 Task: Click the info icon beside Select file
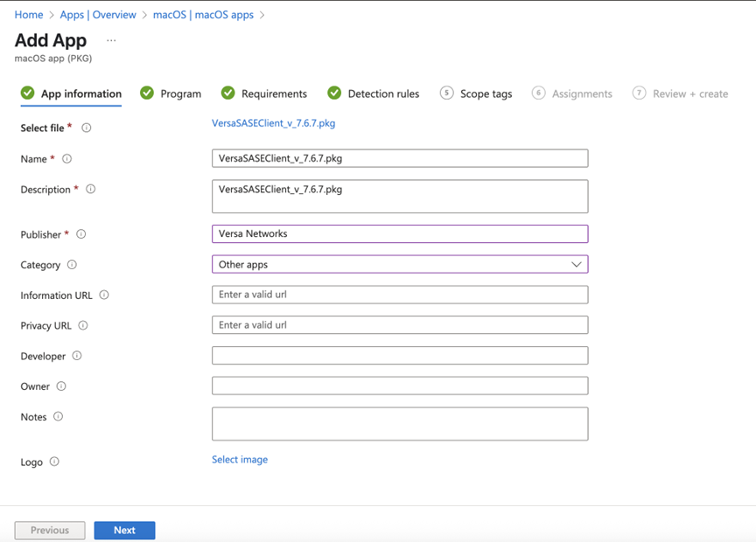(87, 128)
